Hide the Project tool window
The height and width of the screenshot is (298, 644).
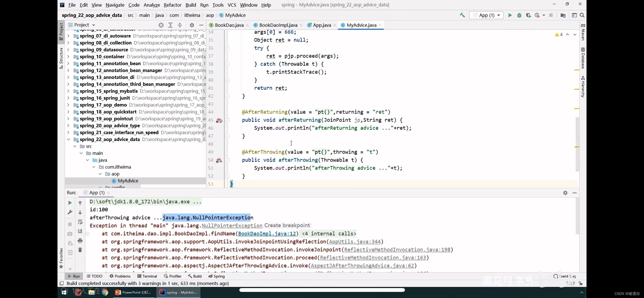tap(201, 25)
